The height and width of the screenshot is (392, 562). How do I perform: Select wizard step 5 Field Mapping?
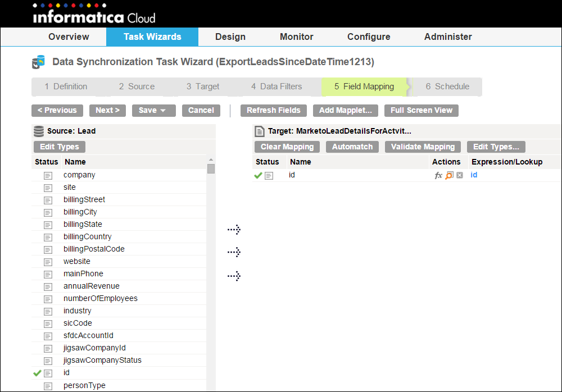point(364,86)
